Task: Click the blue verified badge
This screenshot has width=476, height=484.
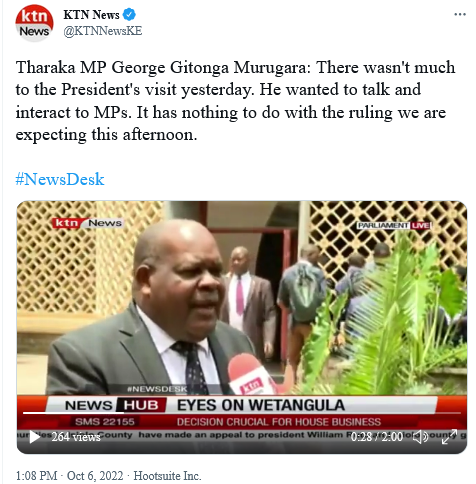Action: (129, 15)
